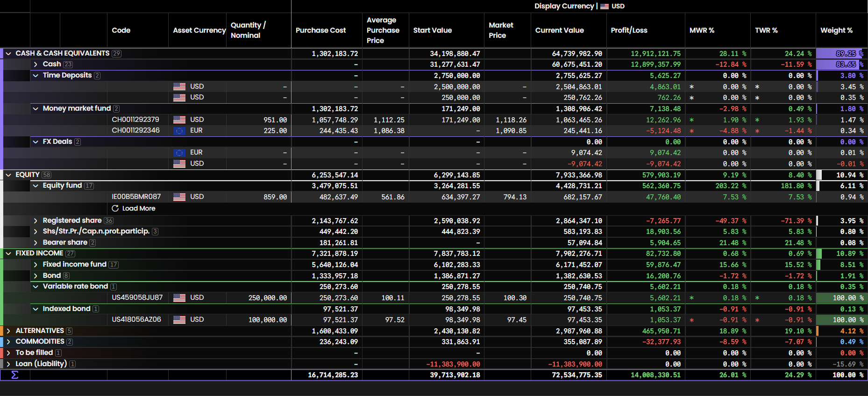Click Registered share loss -7,265.77

click(x=663, y=221)
